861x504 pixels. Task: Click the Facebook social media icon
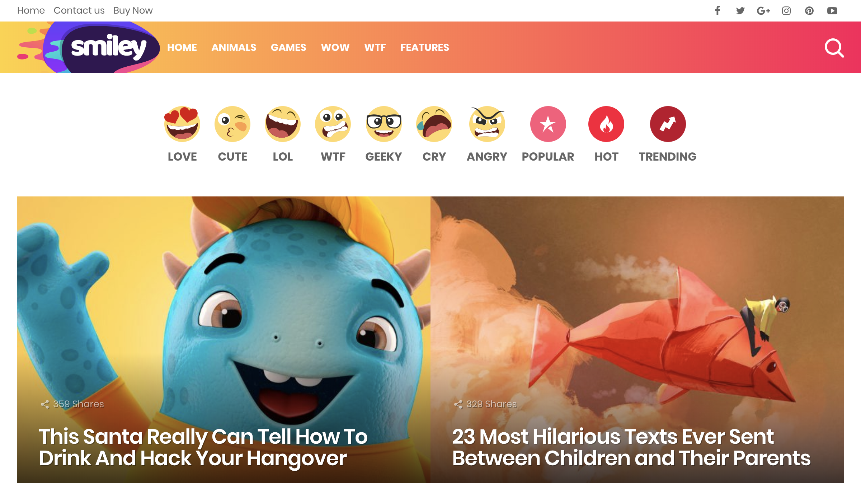[717, 11]
